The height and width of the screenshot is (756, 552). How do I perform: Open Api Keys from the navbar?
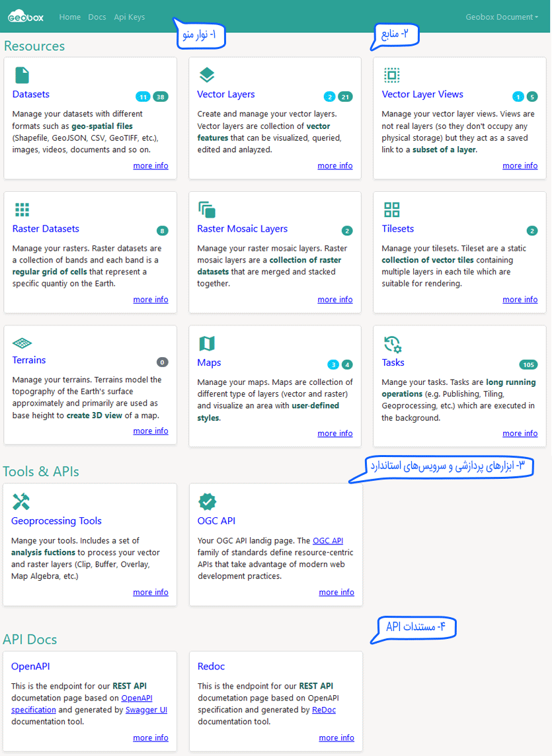tap(129, 17)
